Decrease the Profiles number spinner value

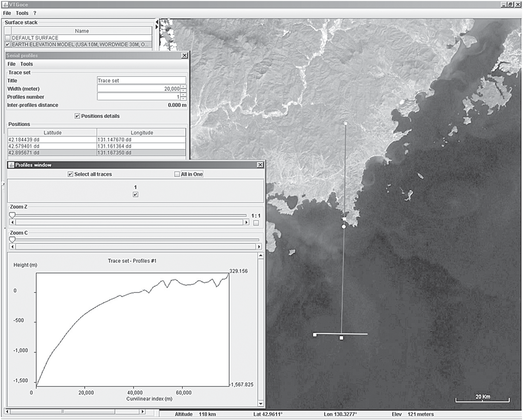click(184, 99)
